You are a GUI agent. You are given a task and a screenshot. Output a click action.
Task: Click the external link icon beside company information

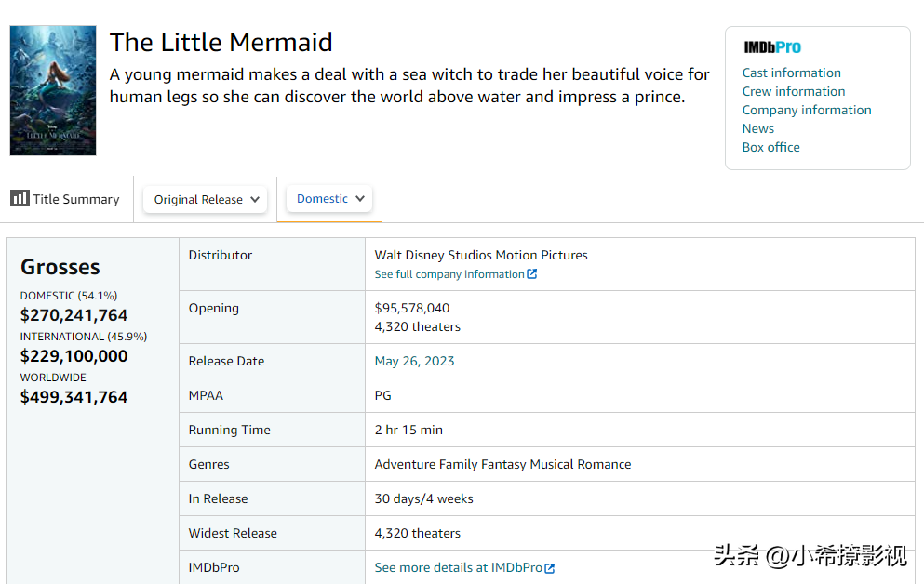(532, 274)
